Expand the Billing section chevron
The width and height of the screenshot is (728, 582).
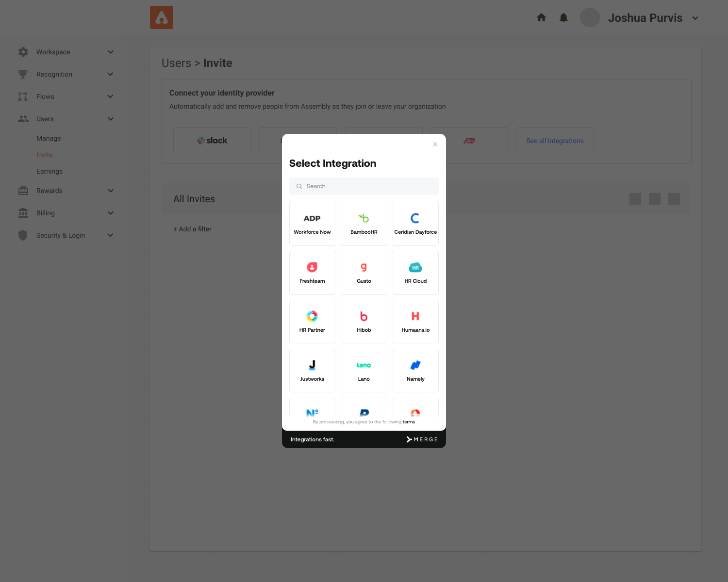click(110, 213)
